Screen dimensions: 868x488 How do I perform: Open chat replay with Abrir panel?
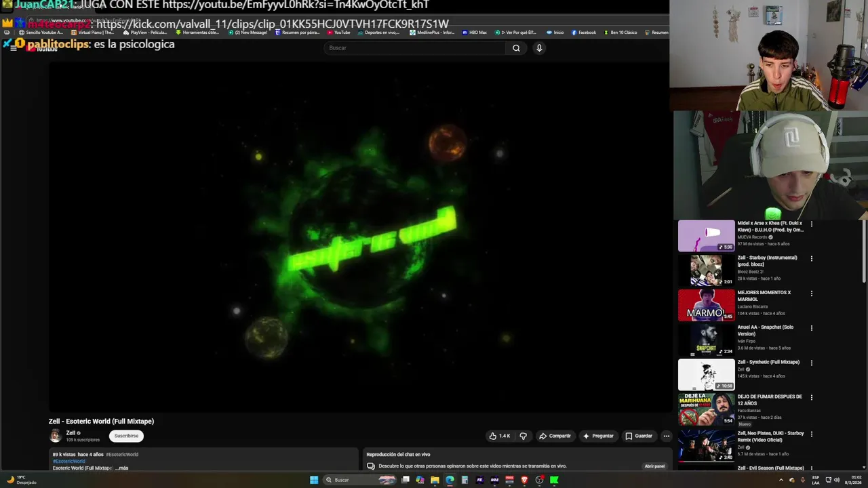point(654,466)
